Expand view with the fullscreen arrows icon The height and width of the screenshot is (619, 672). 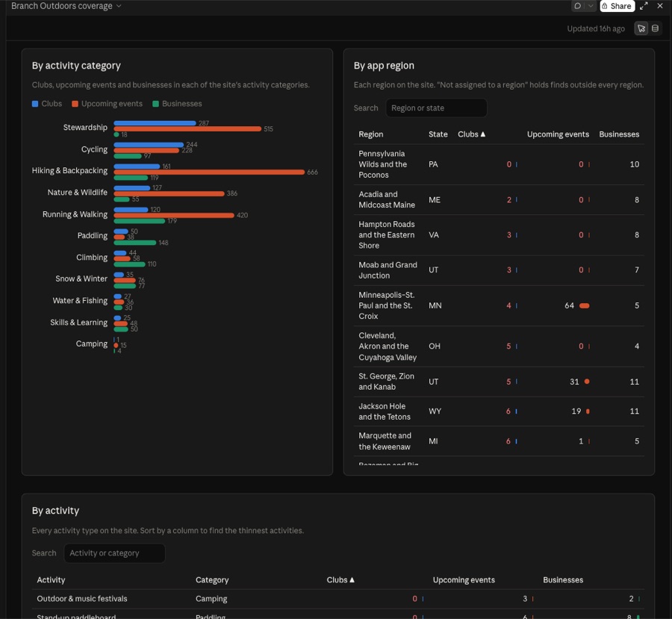[644, 6]
